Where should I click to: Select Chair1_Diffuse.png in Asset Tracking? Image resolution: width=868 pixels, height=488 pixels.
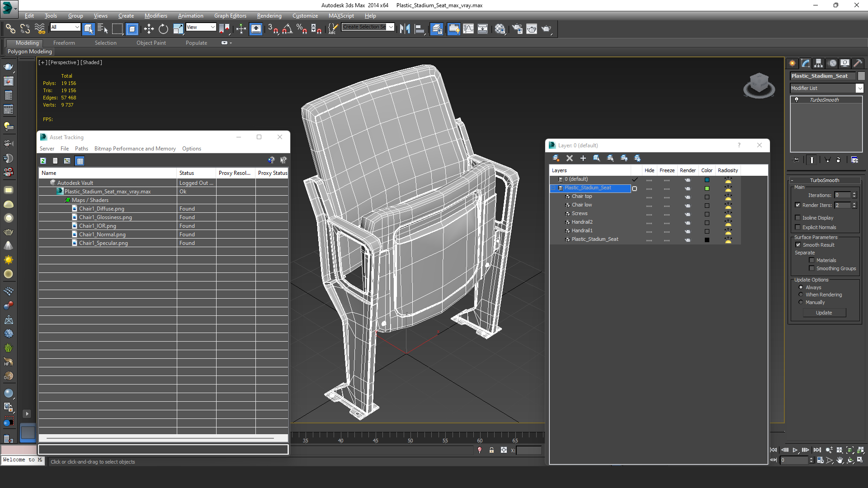(x=101, y=209)
